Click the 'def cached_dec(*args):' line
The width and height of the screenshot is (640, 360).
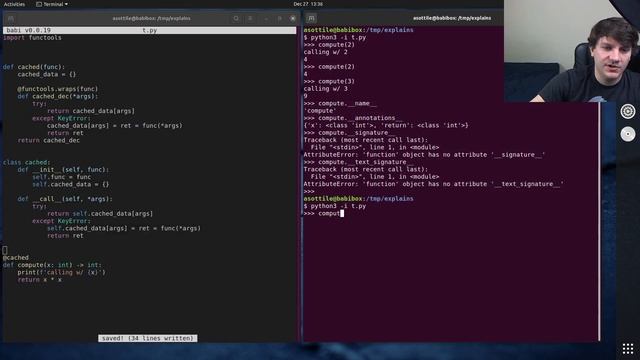(58, 96)
